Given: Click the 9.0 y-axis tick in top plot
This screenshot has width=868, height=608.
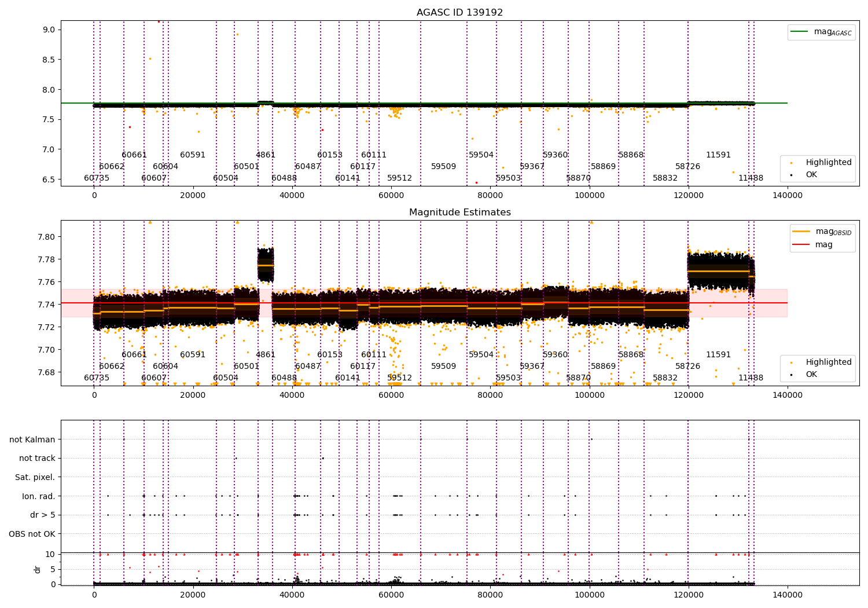Looking at the screenshot, I should 49,30.
